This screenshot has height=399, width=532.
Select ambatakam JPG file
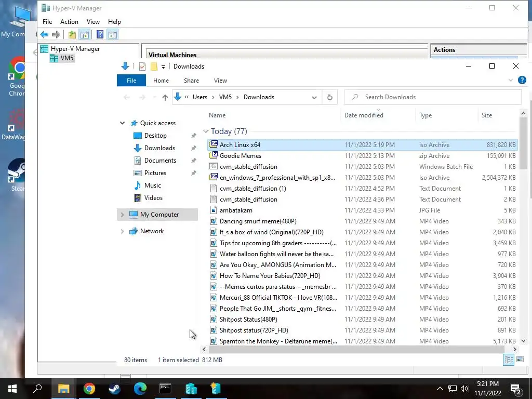coord(362,210)
